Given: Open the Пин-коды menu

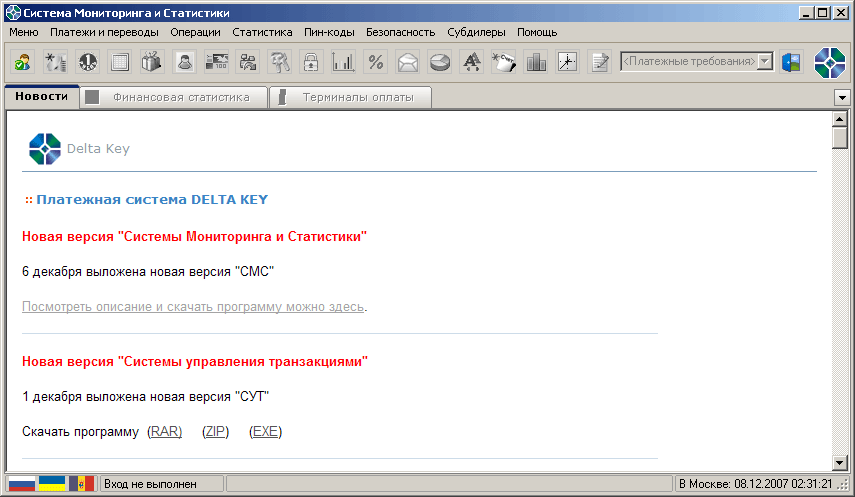Looking at the screenshot, I should pos(329,32).
